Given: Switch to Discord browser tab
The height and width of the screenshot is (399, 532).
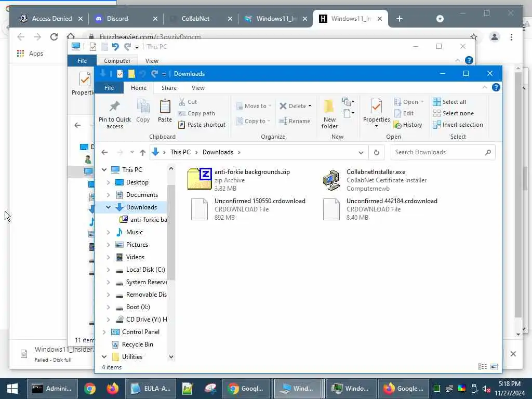Looking at the screenshot, I should coord(126,19).
